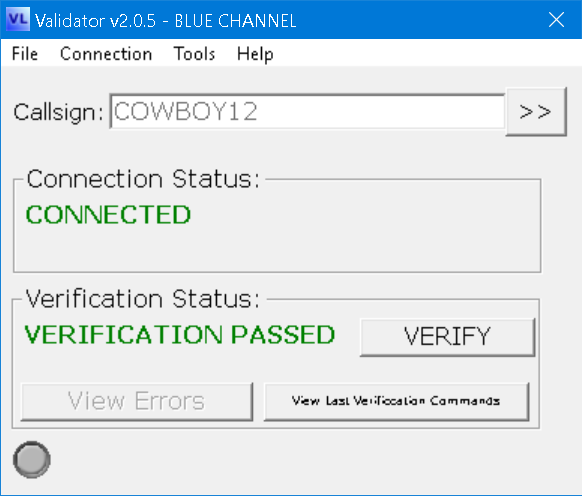The width and height of the screenshot is (582, 496).
Task: Click the VL application icon in title bar
Action: tap(18, 19)
